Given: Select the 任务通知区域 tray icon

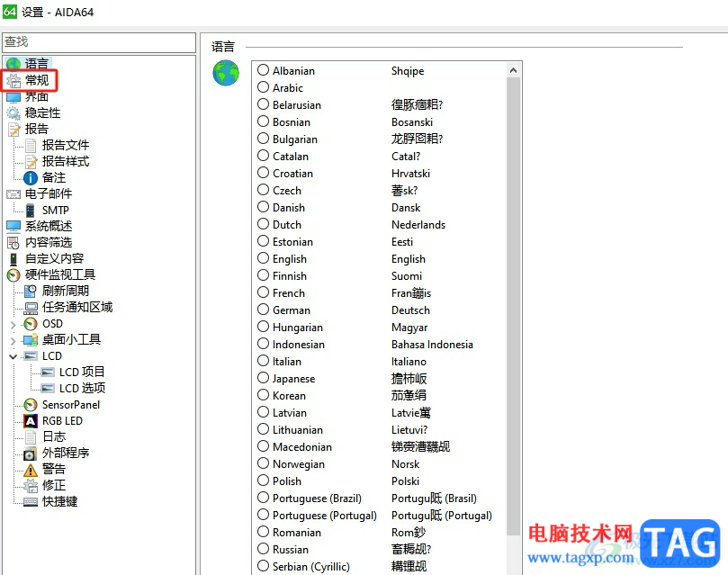Looking at the screenshot, I should tap(31, 308).
